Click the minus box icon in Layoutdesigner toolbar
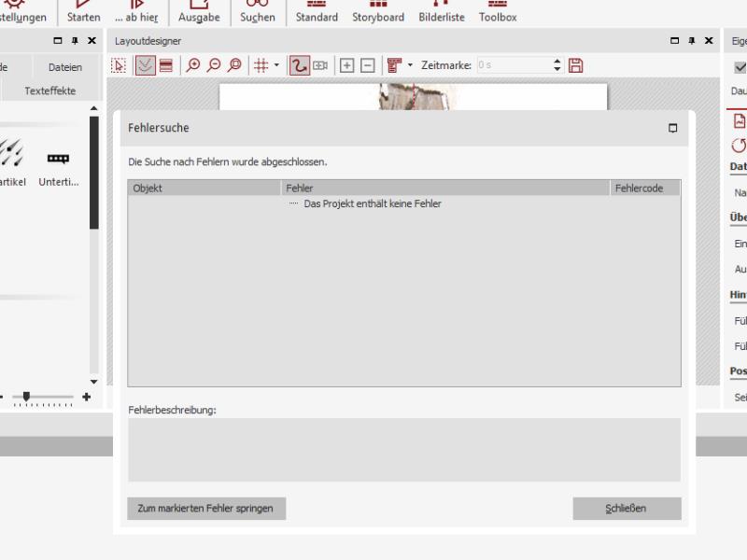 pos(367,65)
